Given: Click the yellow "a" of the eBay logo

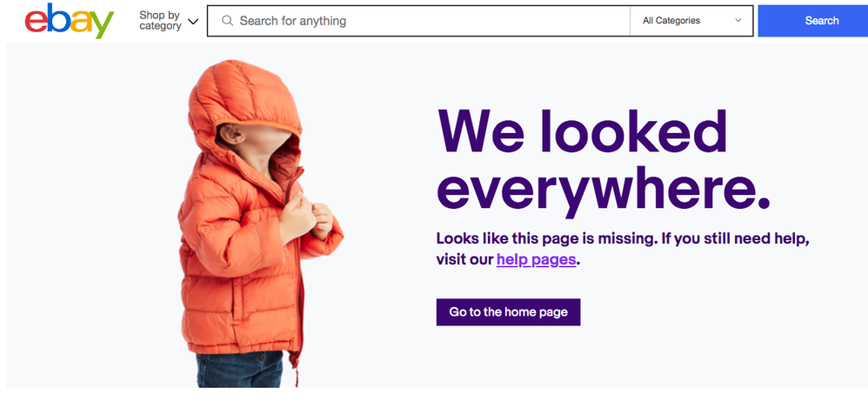Looking at the screenshot, I should coord(81,23).
